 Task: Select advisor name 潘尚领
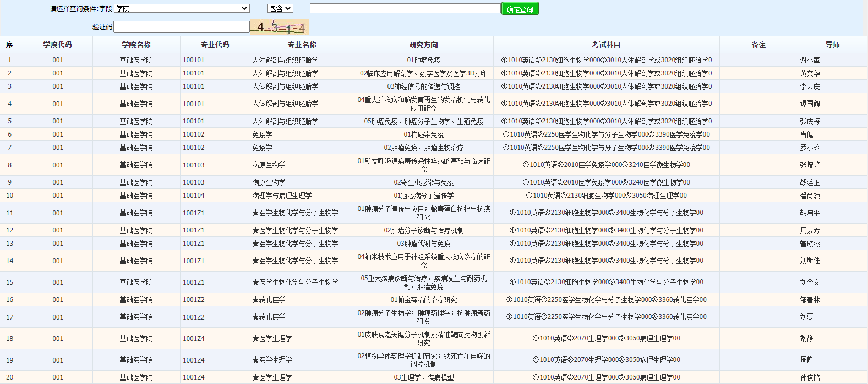pyautogui.click(x=810, y=196)
